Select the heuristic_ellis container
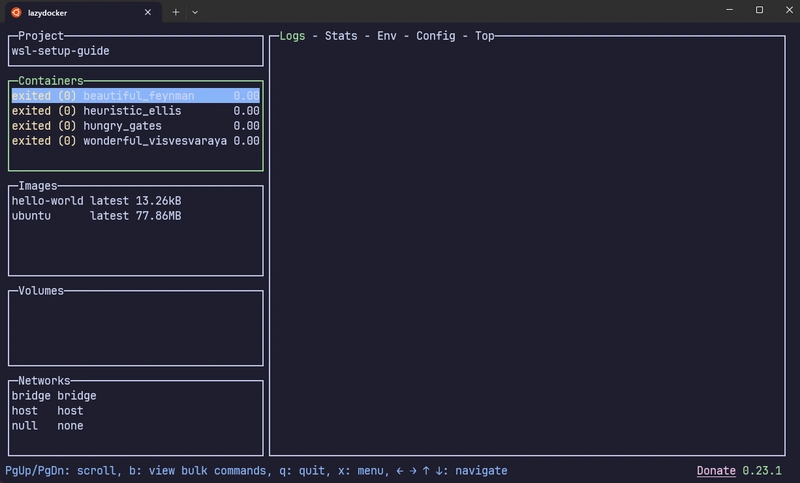 136,111
